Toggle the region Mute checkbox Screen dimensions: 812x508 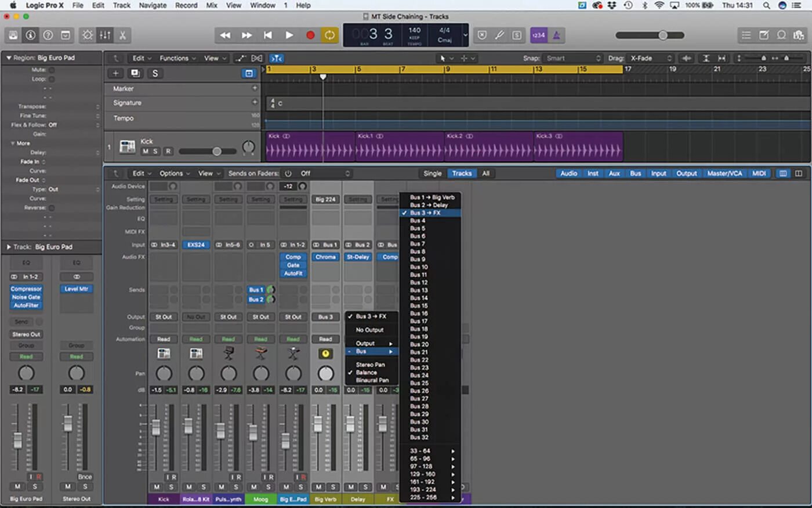coord(52,70)
